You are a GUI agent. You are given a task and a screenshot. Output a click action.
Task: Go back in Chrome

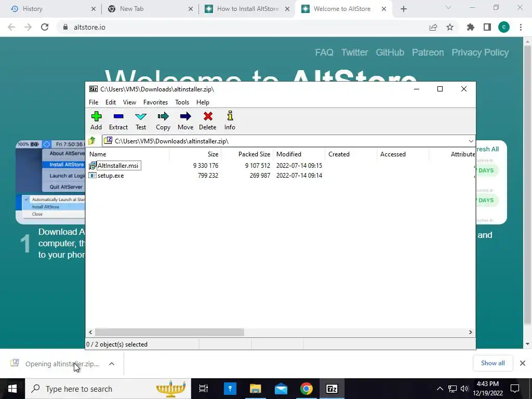pyautogui.click(x=11, y=27)
